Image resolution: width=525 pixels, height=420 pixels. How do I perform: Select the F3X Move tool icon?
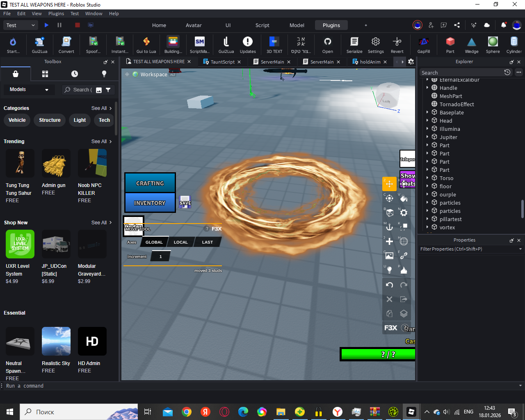390,184
